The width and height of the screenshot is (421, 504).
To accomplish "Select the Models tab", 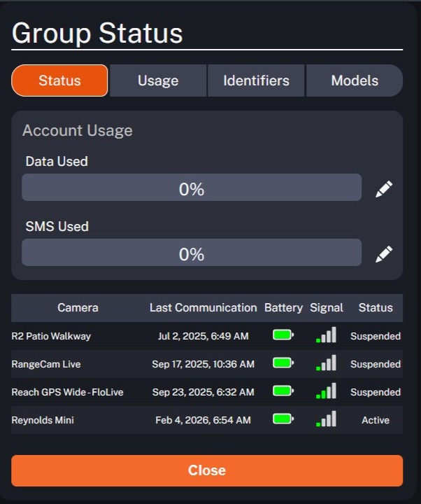I will pos(355,80).
